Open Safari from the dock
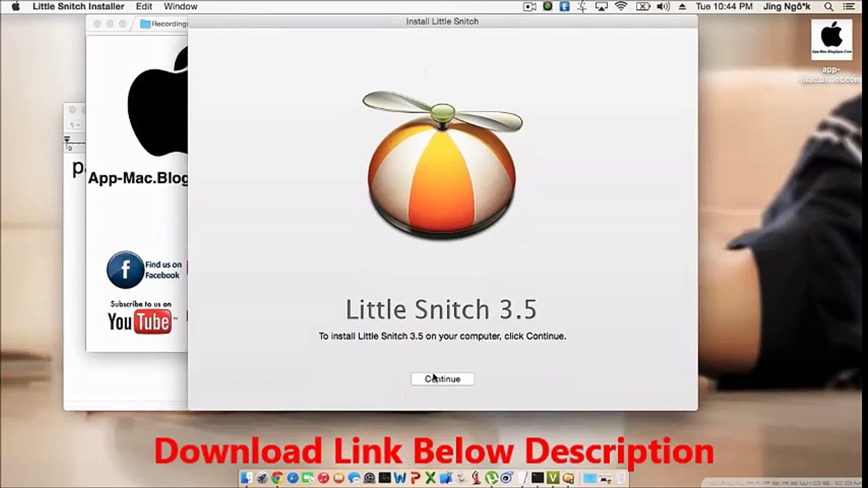The height and width of the screenshot is (488, 868). click(292, 478)
